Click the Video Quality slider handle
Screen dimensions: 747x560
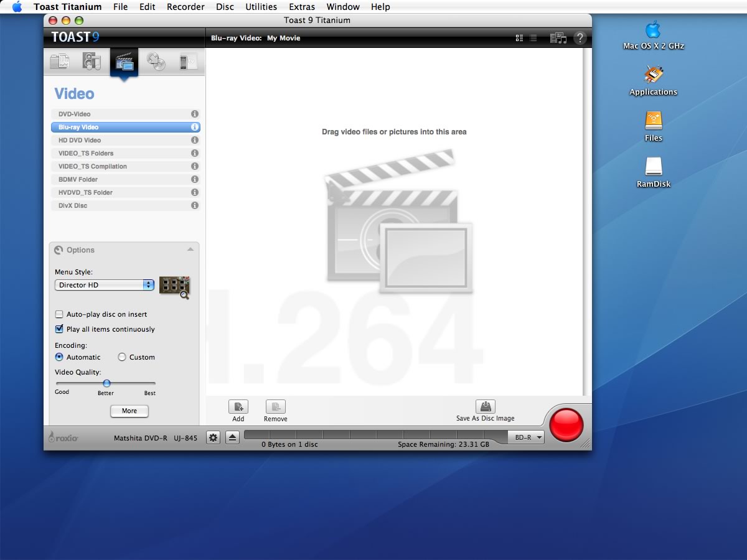click(106, 383)
